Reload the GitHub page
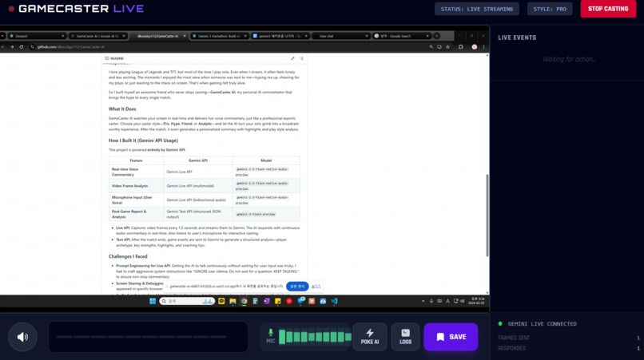The width and height of the screenshot is (644, 360). tap(22, 47)
